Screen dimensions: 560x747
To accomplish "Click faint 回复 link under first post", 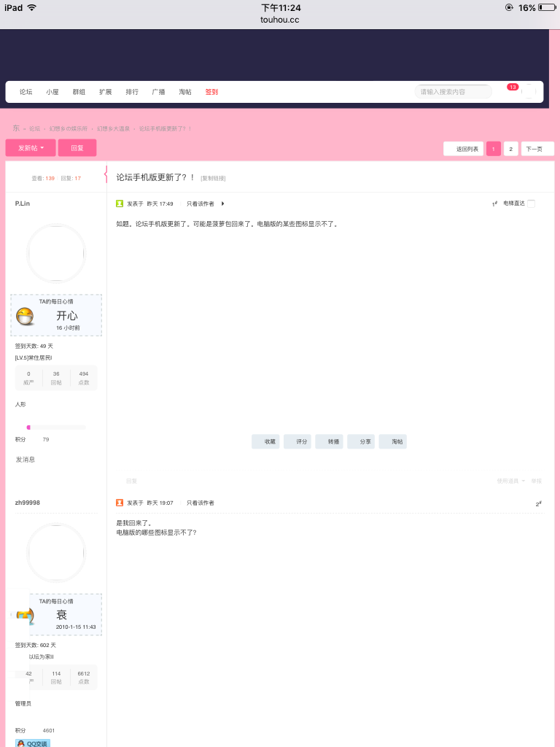I will pos(131,481).
